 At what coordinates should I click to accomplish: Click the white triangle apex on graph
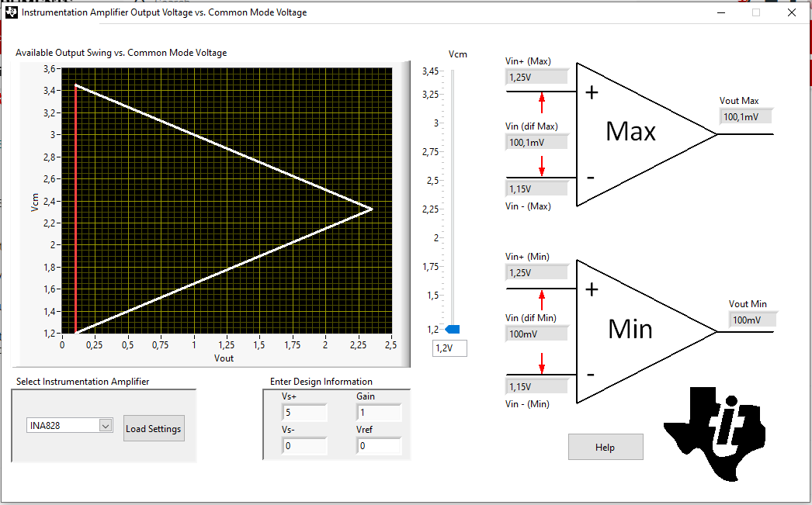pyautogui.click(x=372, y=209)
